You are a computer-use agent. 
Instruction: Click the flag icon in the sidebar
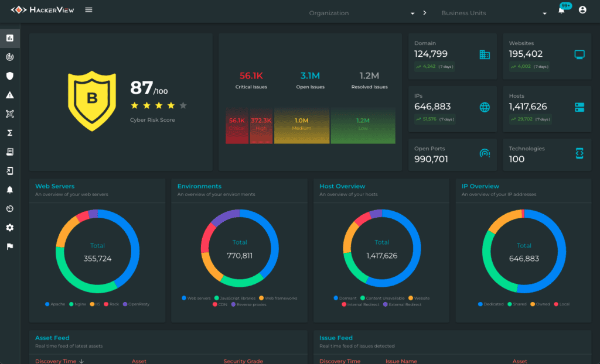click(10, 246)
